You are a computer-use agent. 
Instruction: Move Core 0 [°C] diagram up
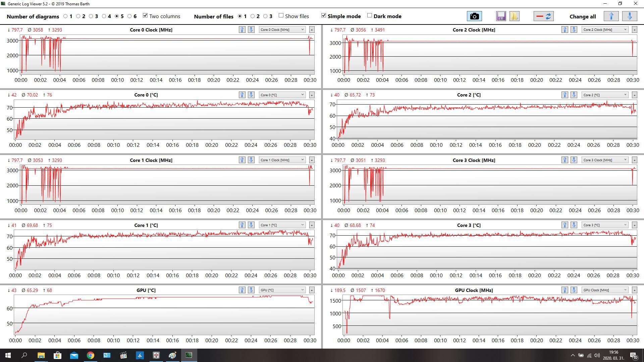[x=242, y=95]
